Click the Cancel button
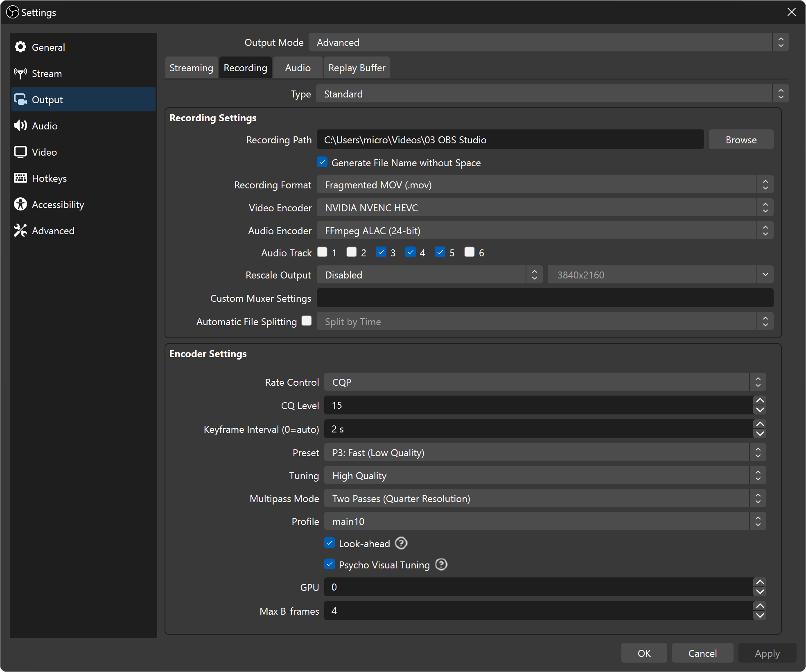The height and width of the screenshot is (672, 806). [702, 653]
